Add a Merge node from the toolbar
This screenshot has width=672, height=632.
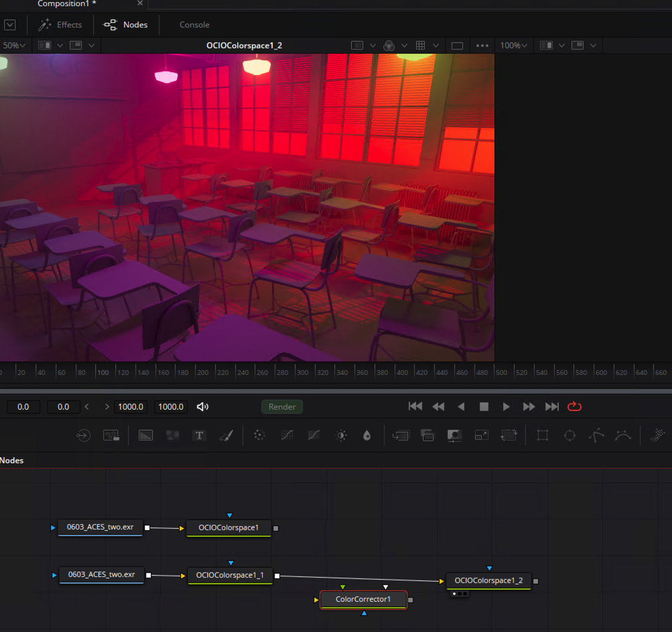(x=401, y=435)
